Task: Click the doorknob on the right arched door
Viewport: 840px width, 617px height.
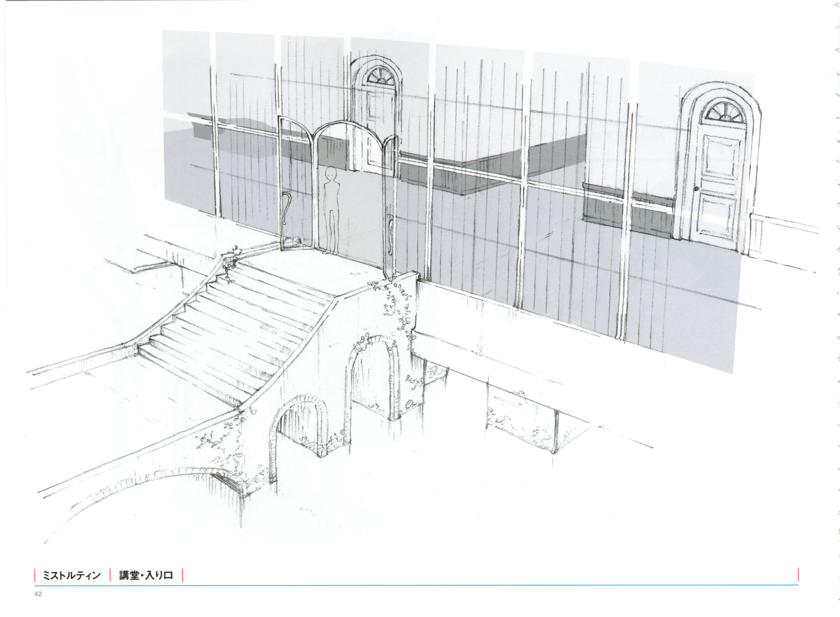Action: click(697, 189)
